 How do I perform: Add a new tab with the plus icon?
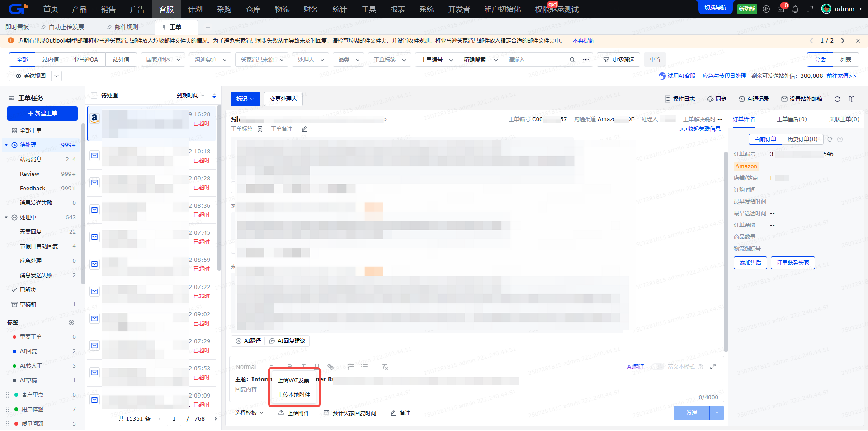click(x=208, y=27)
